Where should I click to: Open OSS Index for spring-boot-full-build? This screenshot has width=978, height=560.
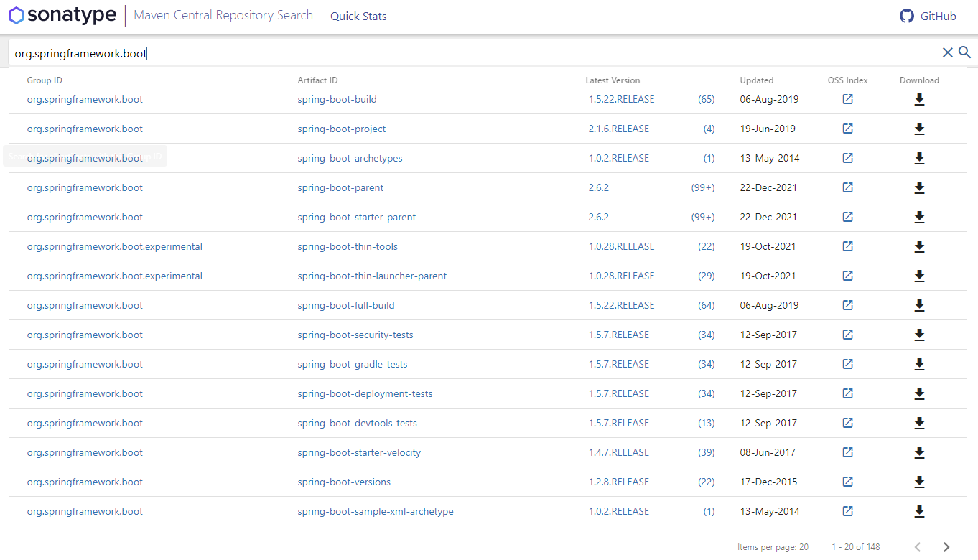click(847, 305)
